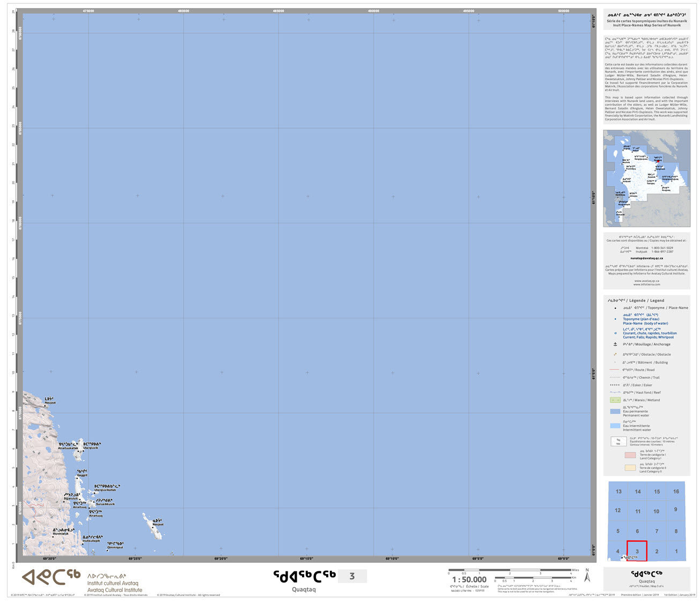Click the blue body-of-water place-name dot symbol
Image resolution: width=700 pixels, height=603 pixels.
(x=615, y=319)
